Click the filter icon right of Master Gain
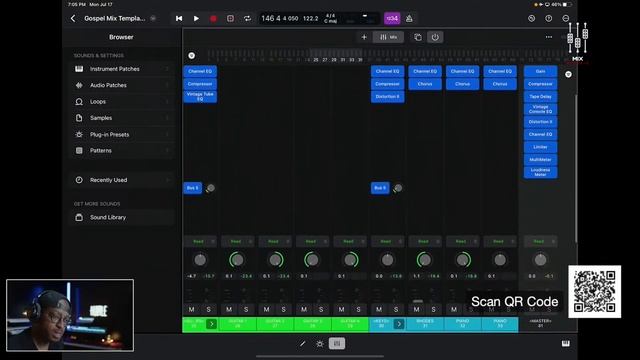Screen dimensions: 640x360 tap(568, 74)
